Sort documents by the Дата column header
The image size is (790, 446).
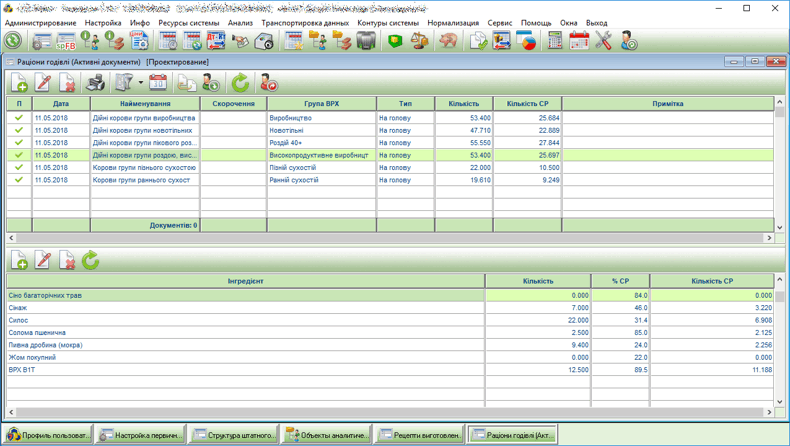tap(61, 104)
